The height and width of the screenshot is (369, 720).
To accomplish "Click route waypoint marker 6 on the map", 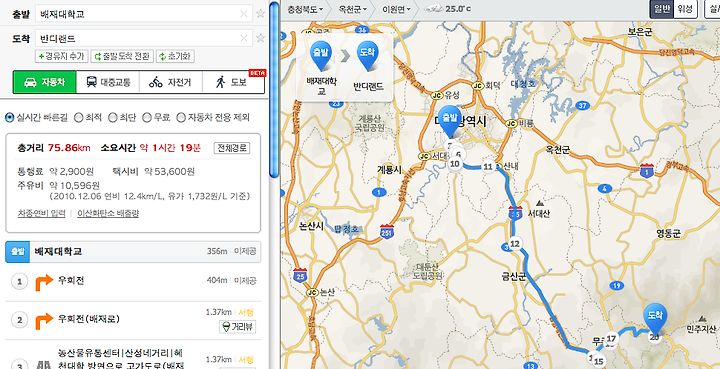I will coord(458,154).
